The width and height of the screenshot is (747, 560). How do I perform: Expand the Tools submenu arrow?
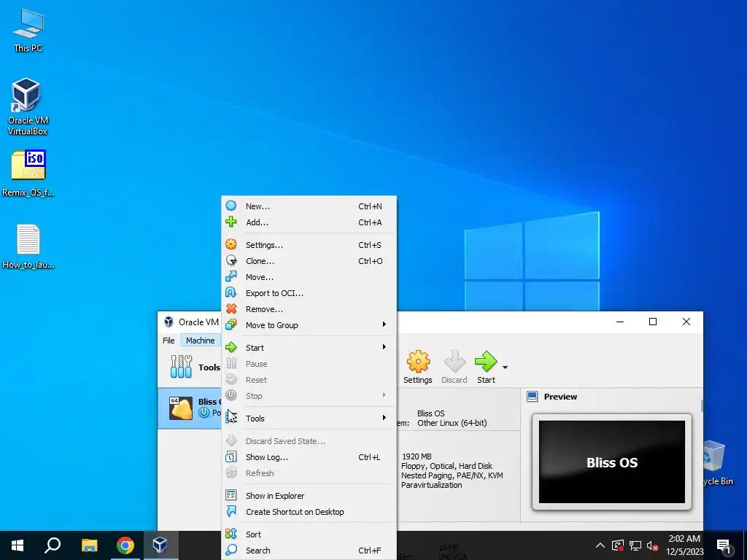[384, 418]
